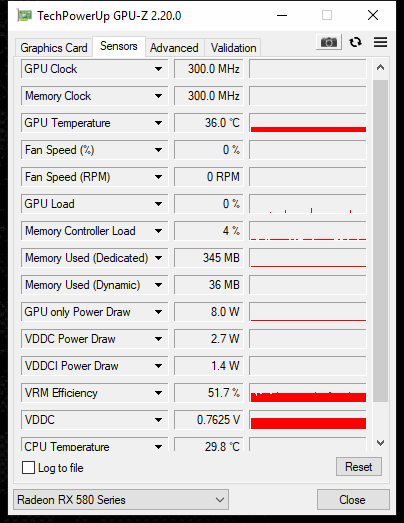Screen dimensions: 404x523
Task: Enable the Log to file checkbox
Action: pos(28,467)
